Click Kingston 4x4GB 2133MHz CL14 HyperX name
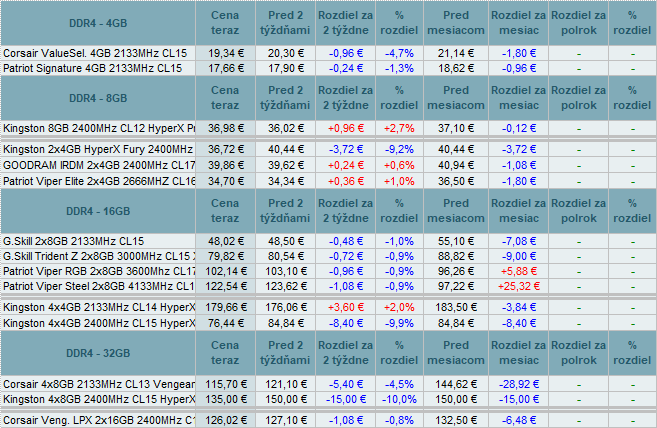 point(99,307)
